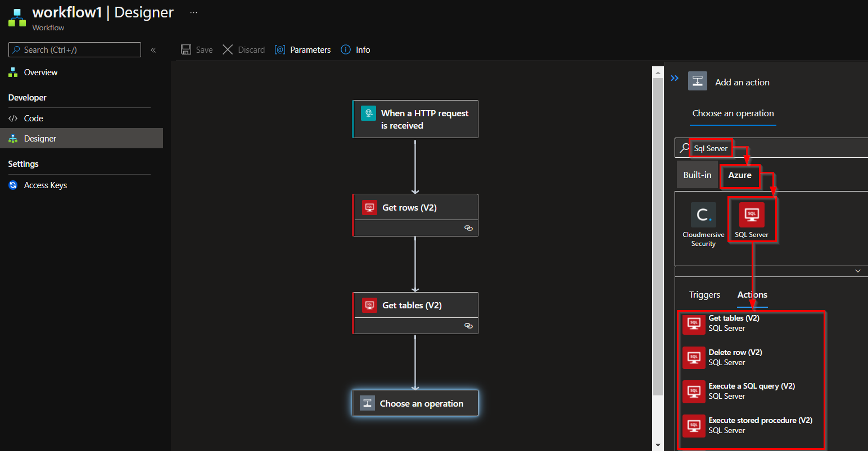Viewport: 868px width, 451px height.
Task: Click the SQL icon beside Execute stored procedure
Action: [x=694, y=426]
